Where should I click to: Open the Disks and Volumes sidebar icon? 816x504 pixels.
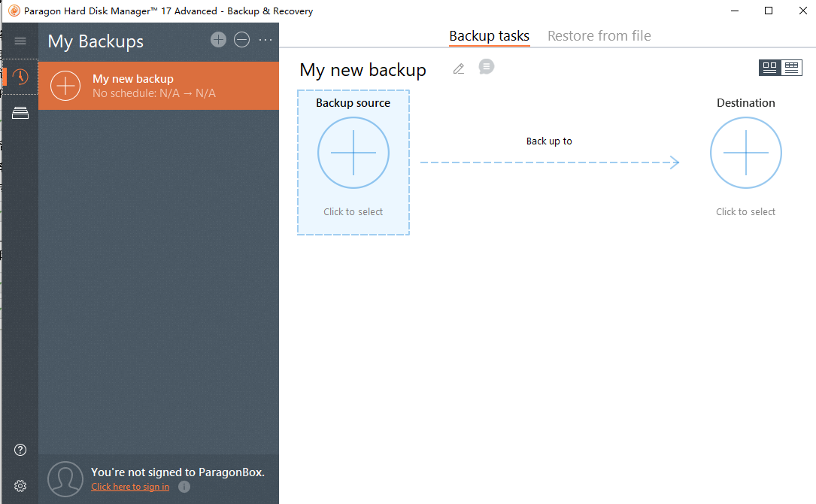tap(20, 113)
